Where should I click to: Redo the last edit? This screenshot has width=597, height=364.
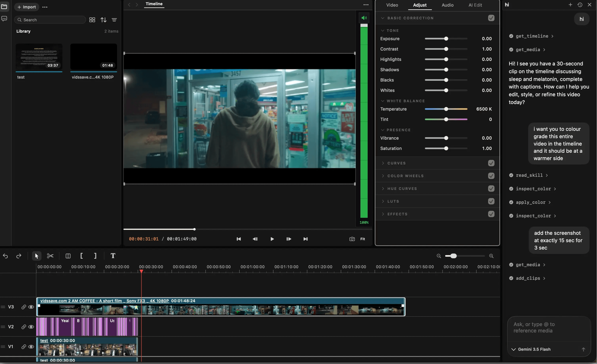coord(19,256)
